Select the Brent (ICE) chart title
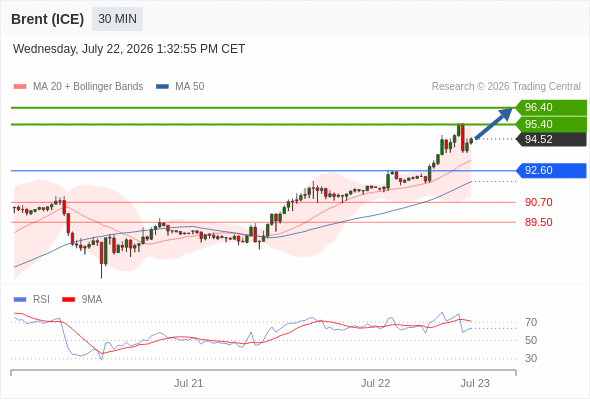 pyautogui.click(x=47, y=19)
